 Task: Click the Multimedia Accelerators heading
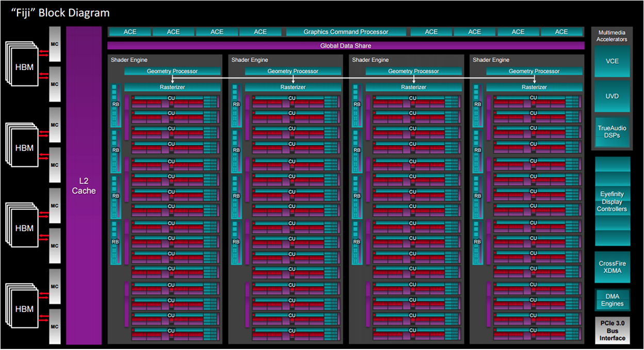click(x=612, y=36)
